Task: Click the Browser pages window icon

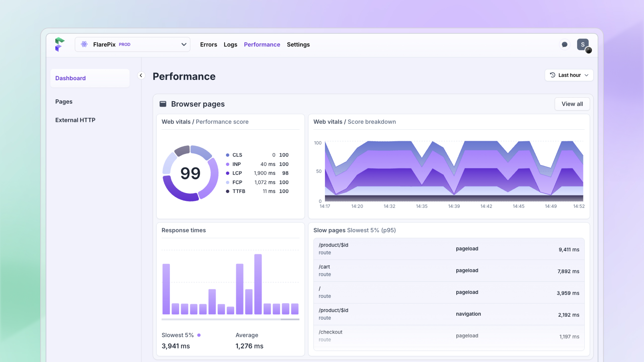Action: [x=163, y=104]
